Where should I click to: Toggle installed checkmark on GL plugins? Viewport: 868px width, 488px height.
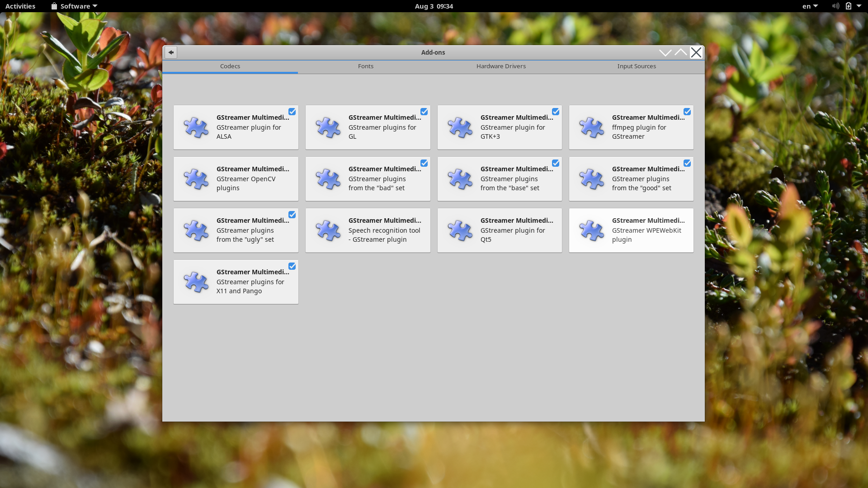point(424,112)
